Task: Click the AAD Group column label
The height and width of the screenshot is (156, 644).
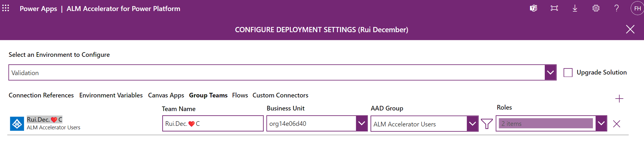Action: [387, 108]
